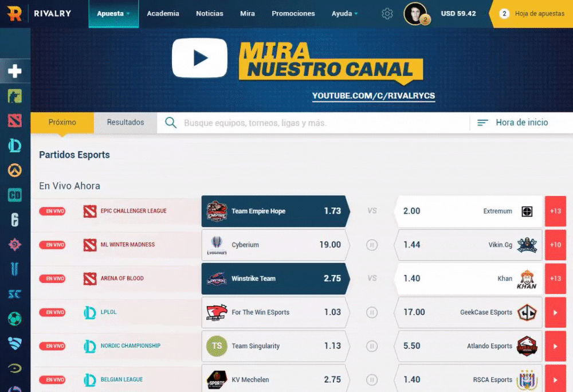Go to Mira menu
This screenshot has width=573, height=392.
248,14
